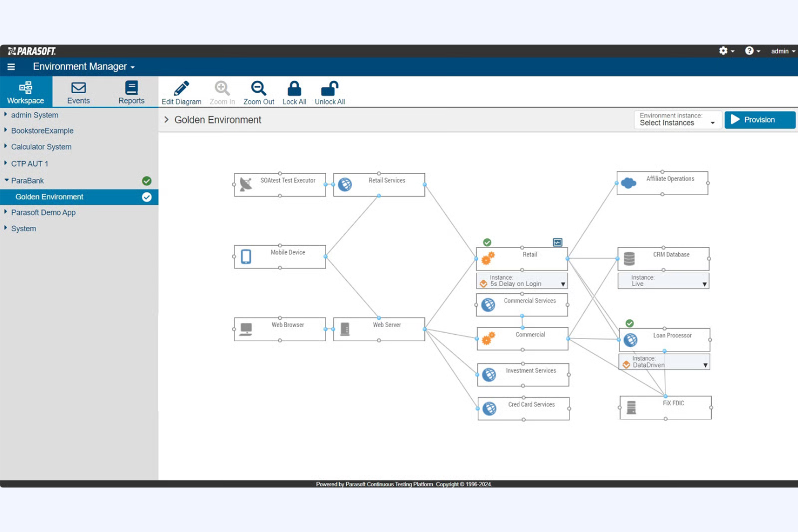Click the Unlock All padlock icon

point(329,88)
